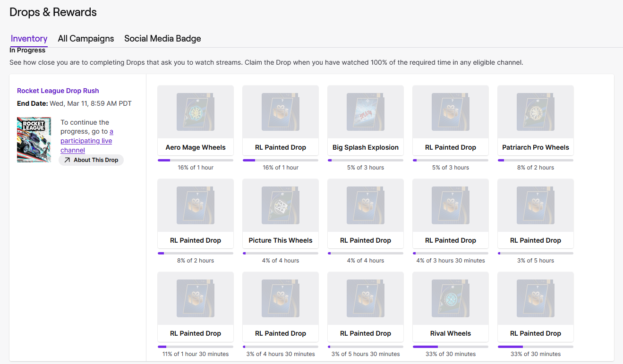Click '5% of 3 hours' under Big Splash Explosion

click(366, 168)
